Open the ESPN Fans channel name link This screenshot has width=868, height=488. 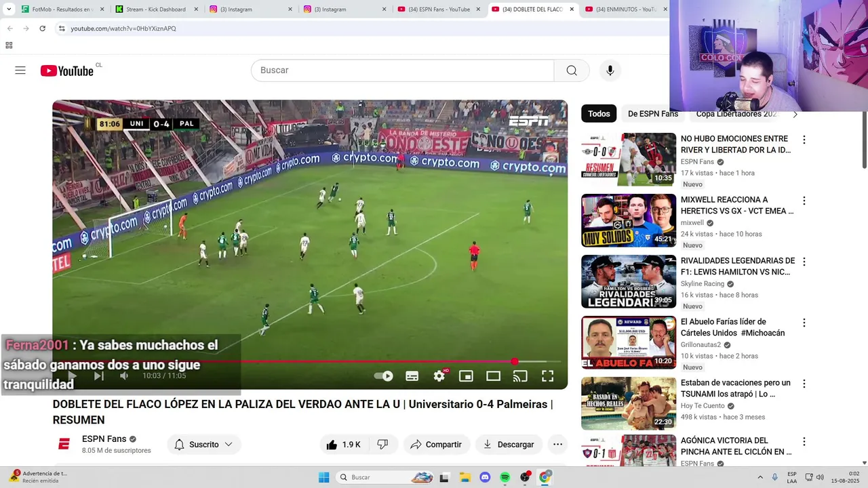[x=104, y=439]
